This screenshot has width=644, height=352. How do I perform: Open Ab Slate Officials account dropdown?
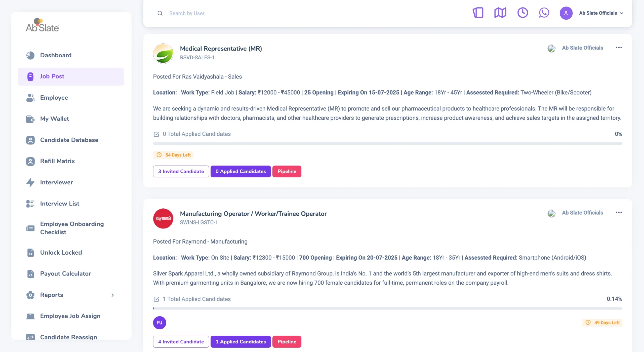pyautogui.click(x=601, y=13)
